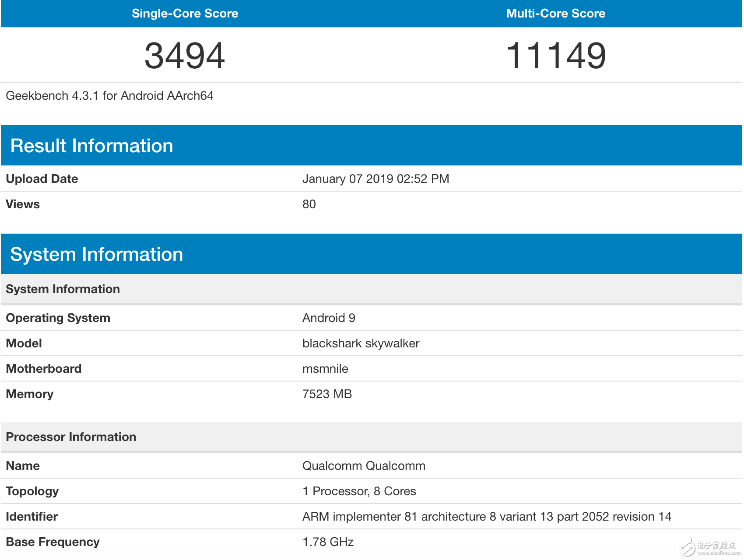This screenshot has height=560, width=744.
Task: Select the multi-core score value 11149
Action: click(x=555, y=56)
